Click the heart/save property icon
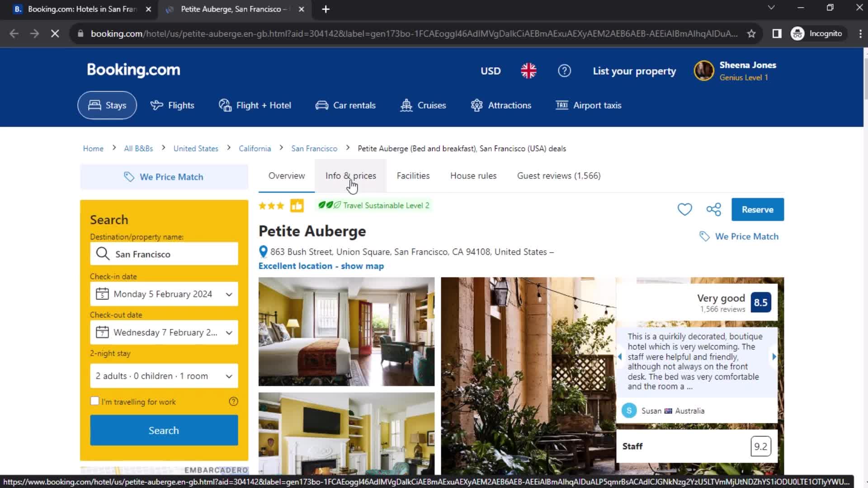 [x=685, y=209]
